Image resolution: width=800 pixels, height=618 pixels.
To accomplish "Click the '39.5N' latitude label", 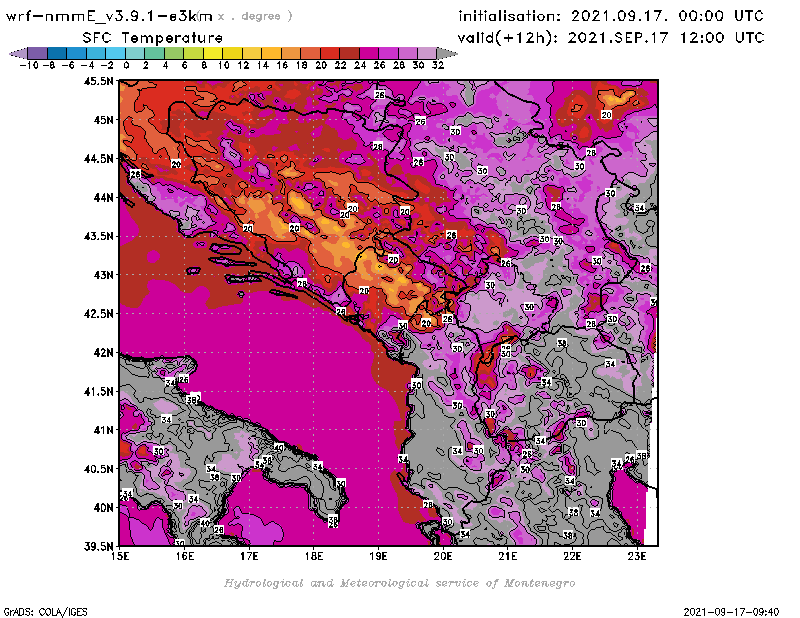I will point(98,546).
